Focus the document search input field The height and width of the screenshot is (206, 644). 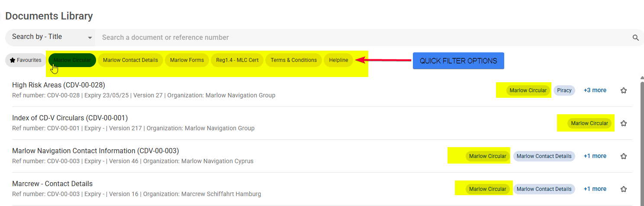(x=364, y=38)
